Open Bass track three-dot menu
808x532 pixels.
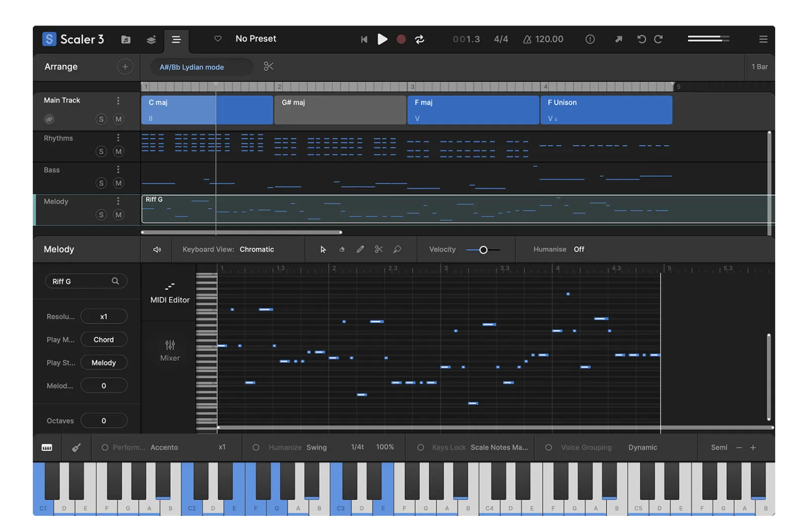(x=118, y=170)
